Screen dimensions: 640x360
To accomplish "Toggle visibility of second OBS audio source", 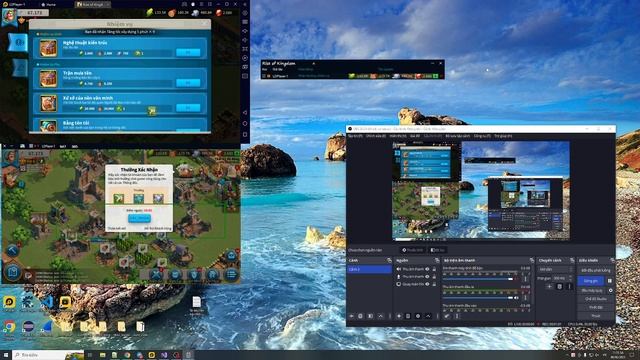I will tap(427, 277).
